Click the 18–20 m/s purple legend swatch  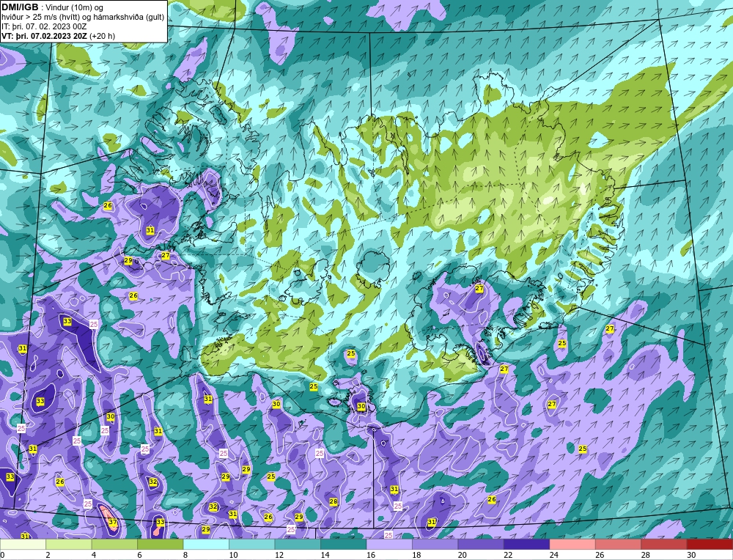pos(435,545)
